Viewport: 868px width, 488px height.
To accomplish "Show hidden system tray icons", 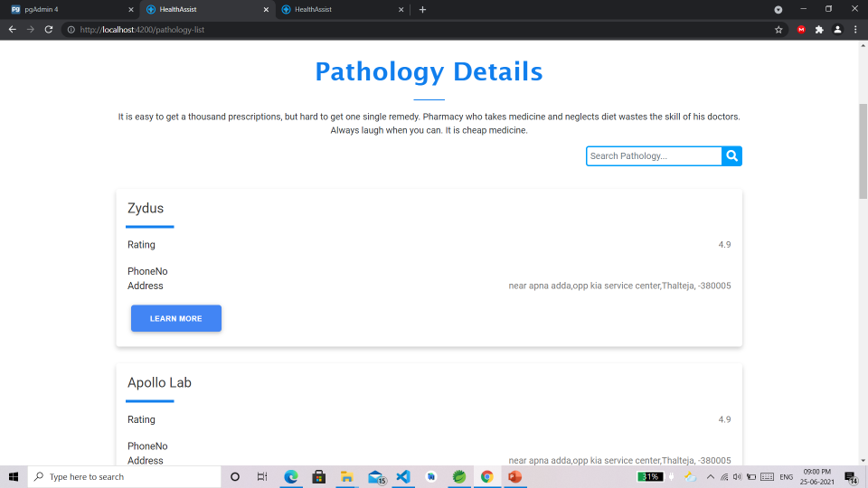I will [711, 476].
